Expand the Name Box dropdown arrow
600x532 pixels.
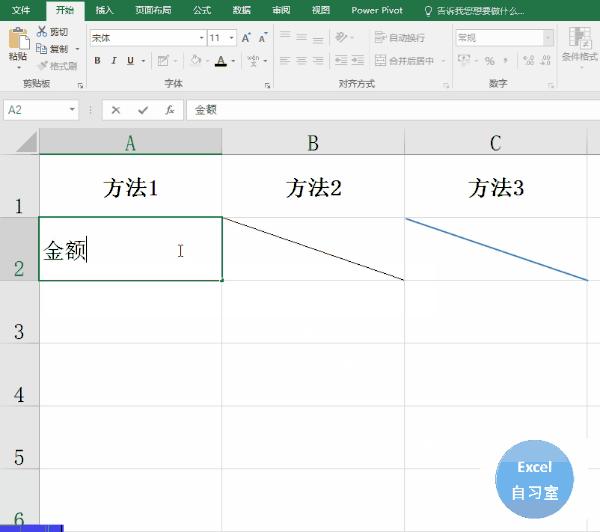coord(72,110)
